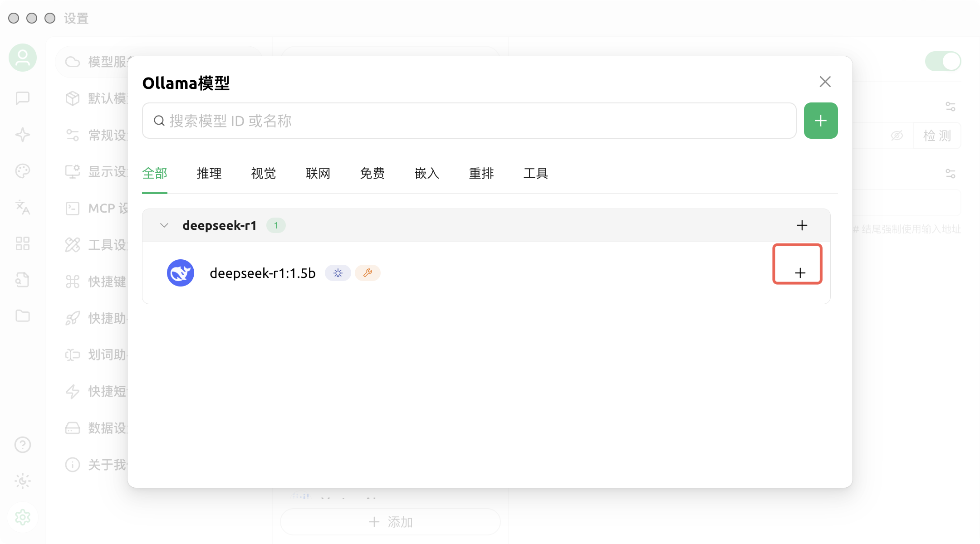
Task: Click the files folder sidebar icon
Action: click(23, 316)
